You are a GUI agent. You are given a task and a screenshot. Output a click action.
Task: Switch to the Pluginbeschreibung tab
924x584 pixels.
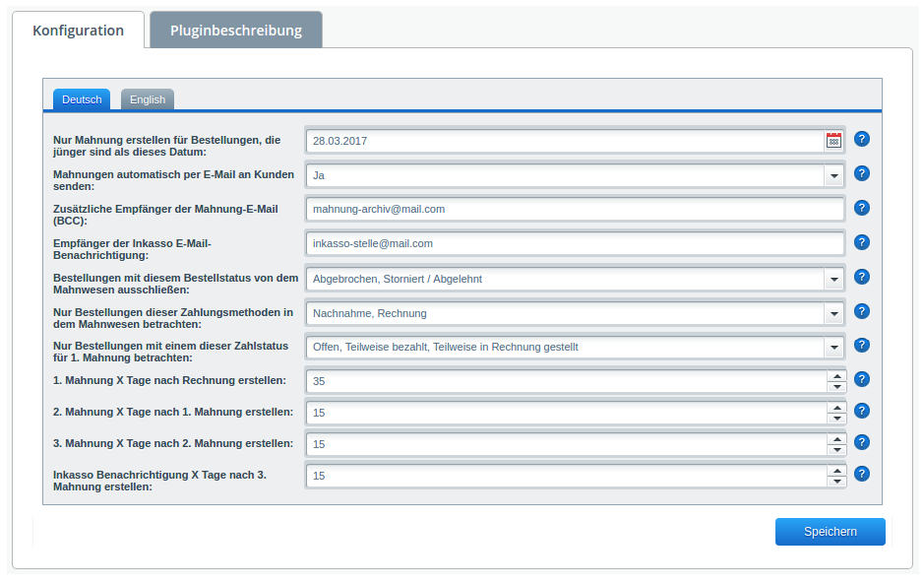[236, 31]
